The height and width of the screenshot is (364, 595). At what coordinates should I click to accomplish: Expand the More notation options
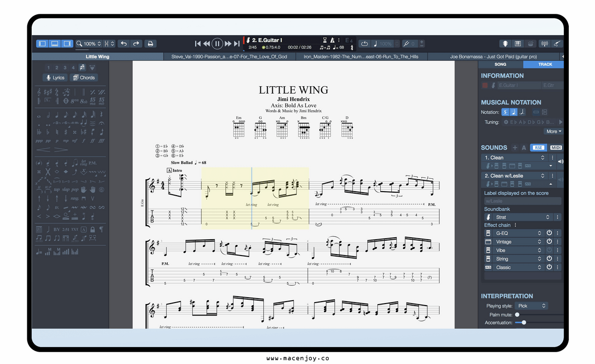tap(553, 132)
